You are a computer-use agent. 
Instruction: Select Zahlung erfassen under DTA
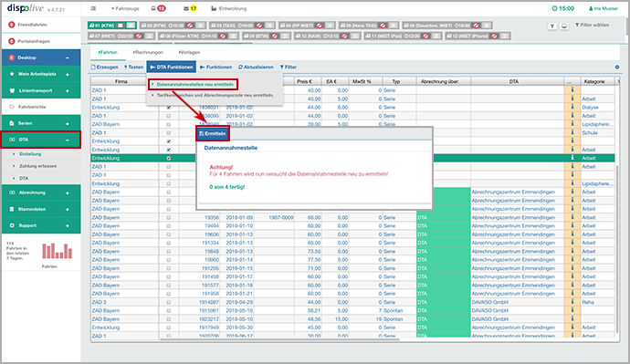(x=37, y=166)
